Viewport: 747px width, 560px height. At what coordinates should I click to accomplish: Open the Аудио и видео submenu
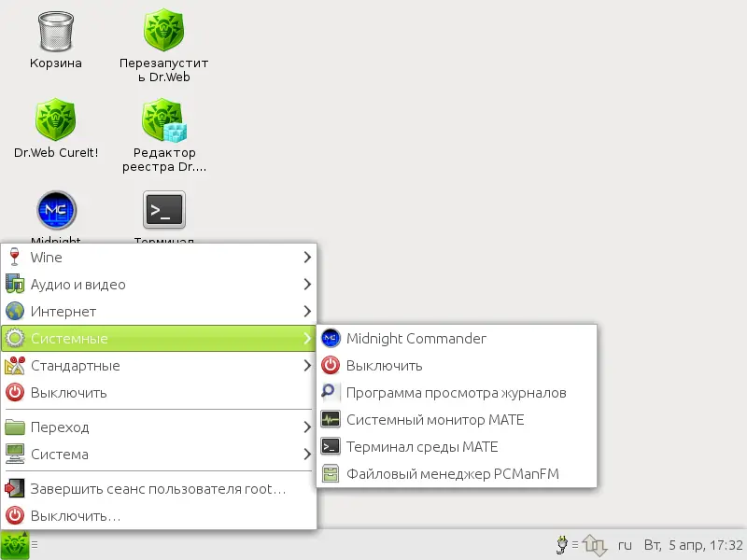tap(159, 285)
